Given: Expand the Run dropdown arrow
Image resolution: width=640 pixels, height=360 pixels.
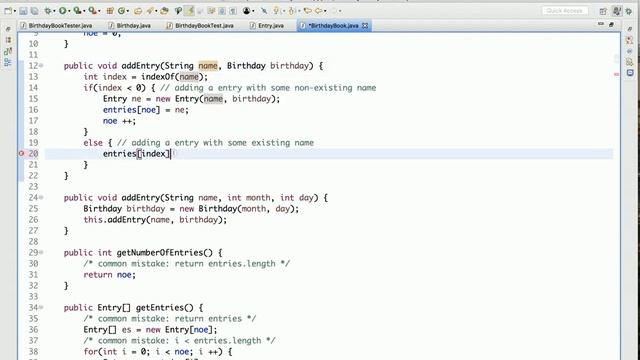Looking at the screenshot, I should click(x=69, y=11).
